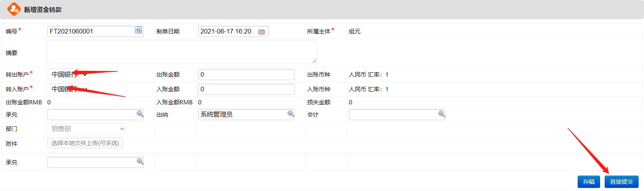The image size is (644, 191).
Task: Click the 出账金额 input field
Action: pyautogui.click(x=246, y=74)
